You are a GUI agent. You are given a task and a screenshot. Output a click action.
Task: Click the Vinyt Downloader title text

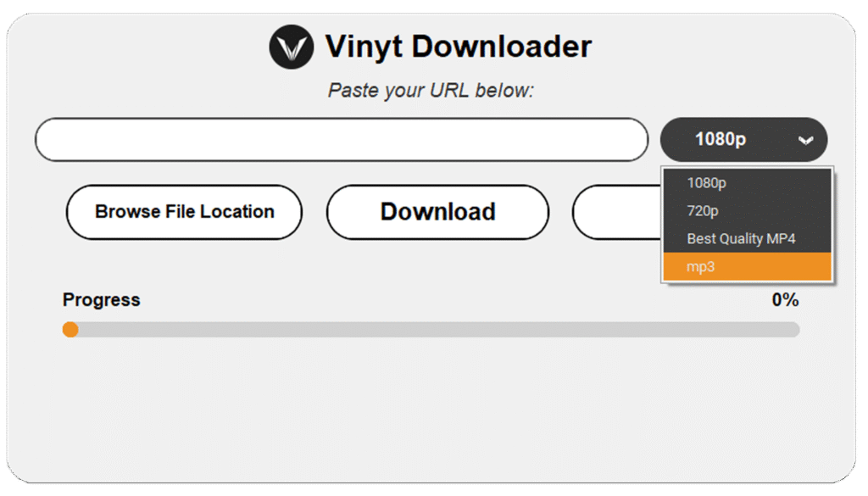click(x=458, y=47)
